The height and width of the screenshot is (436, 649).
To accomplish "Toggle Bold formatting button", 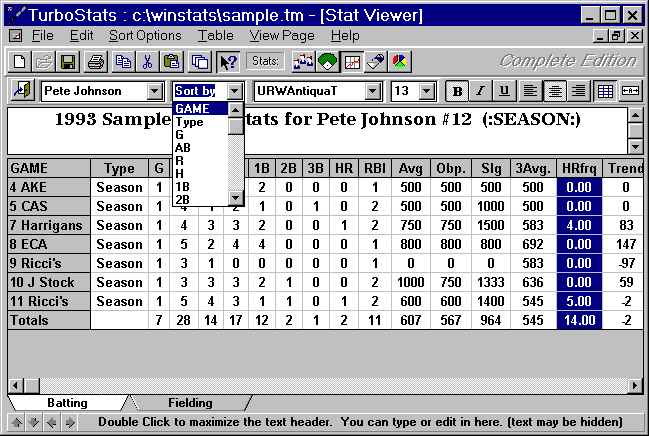I will point(457,91).
